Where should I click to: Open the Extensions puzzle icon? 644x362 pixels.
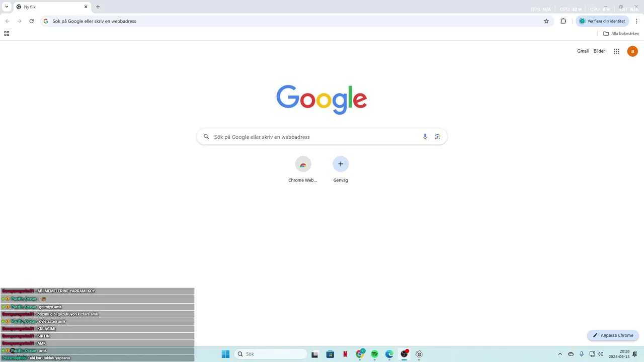click(563, 21)
